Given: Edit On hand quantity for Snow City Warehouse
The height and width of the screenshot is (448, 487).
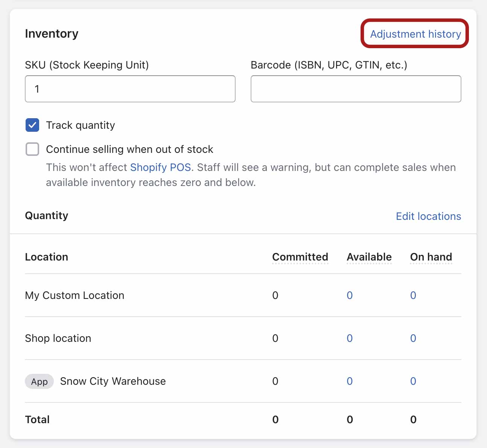Looking at the screenshot, I should point(413,381).
